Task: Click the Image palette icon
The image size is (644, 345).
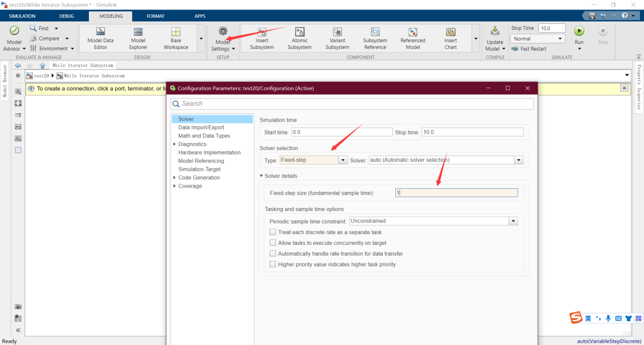Action: [18, 139]
